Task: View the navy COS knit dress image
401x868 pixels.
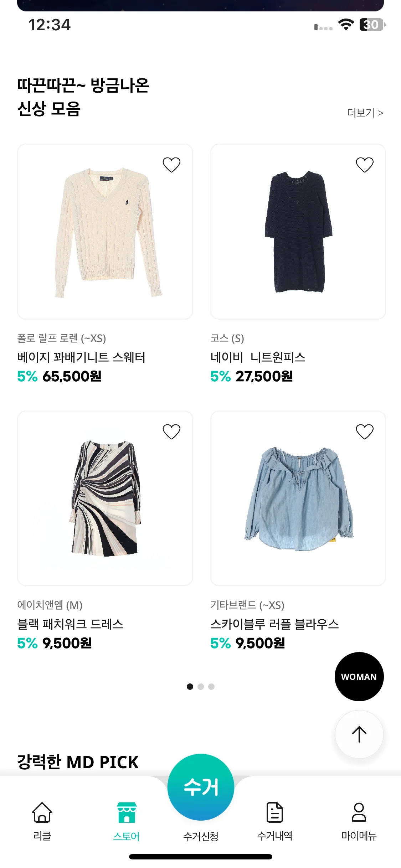Action: 298,232
